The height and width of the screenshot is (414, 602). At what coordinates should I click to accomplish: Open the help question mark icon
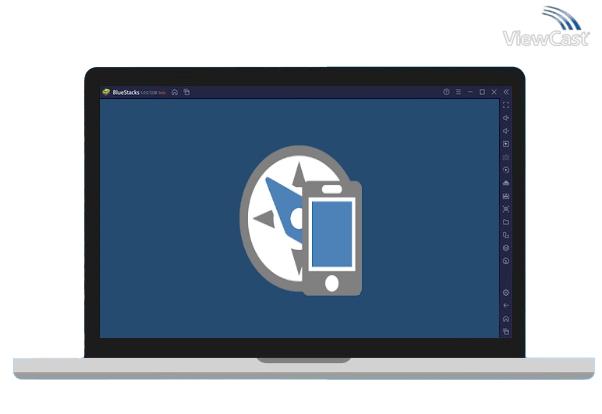click(x=446, y=92)
